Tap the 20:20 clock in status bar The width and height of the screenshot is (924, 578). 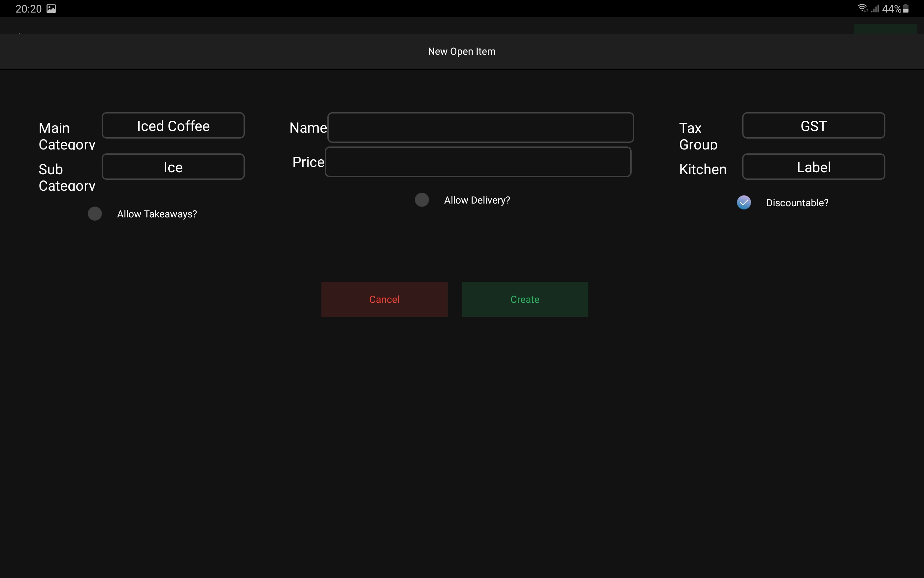coord(28,9)
